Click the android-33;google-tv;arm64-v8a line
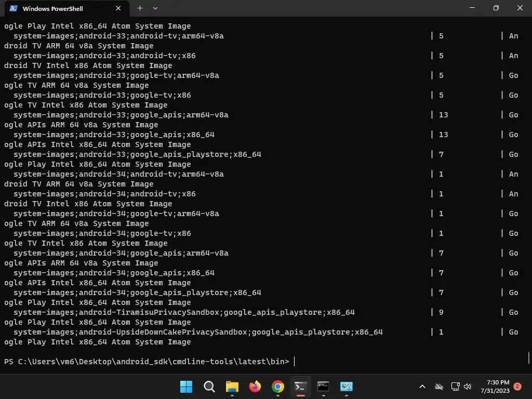Viewport: 532px width, 399px height. [x=116, y=75]
